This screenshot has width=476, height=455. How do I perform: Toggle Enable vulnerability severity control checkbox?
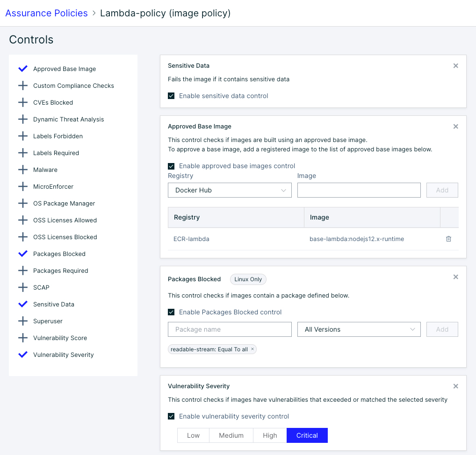[171, 416]
